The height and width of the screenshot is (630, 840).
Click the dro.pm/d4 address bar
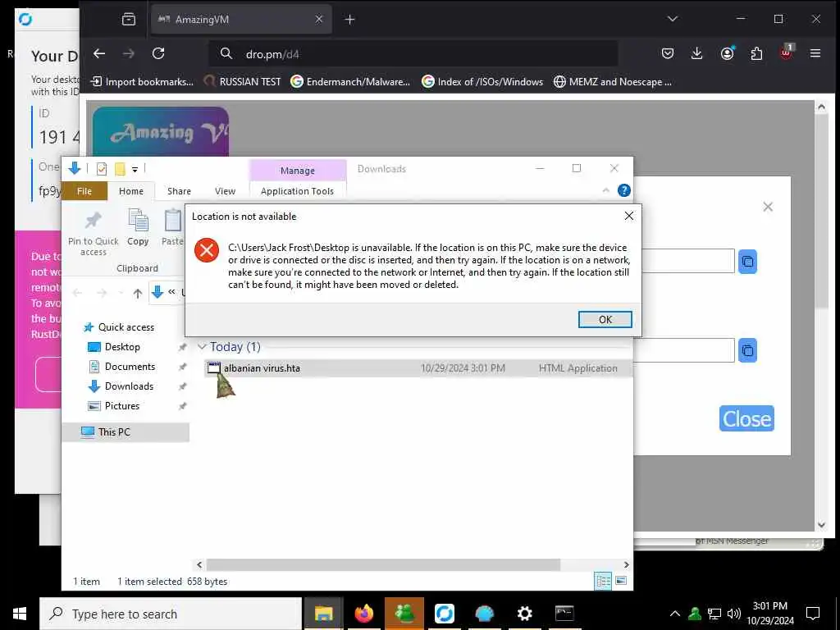[413, 53]
